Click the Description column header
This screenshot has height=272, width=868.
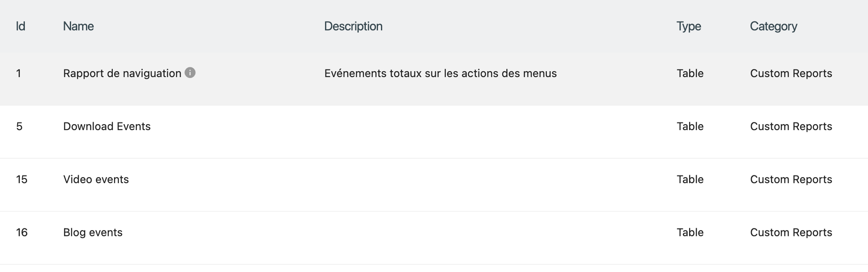(x=353, y=26)
